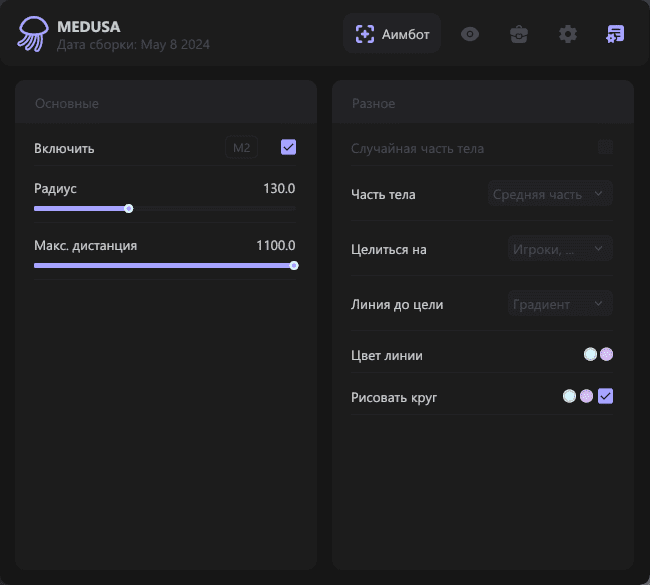Click the M2 keybind button
650x585 pixels.
coord(241,148)
